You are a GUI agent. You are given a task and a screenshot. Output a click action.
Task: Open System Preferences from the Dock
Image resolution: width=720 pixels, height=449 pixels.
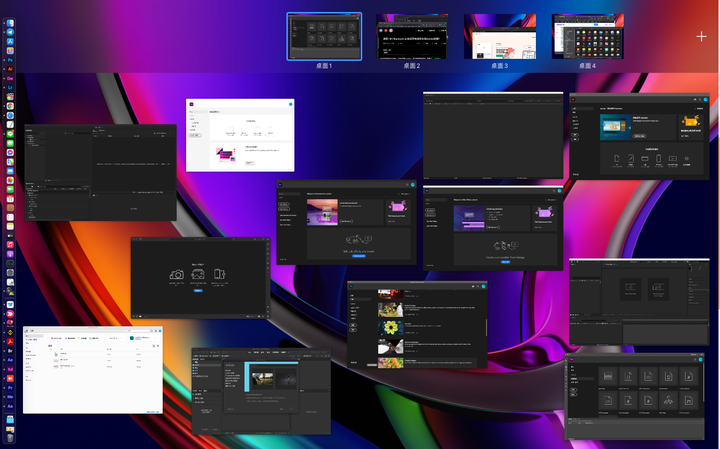click(x=10, y=273)
